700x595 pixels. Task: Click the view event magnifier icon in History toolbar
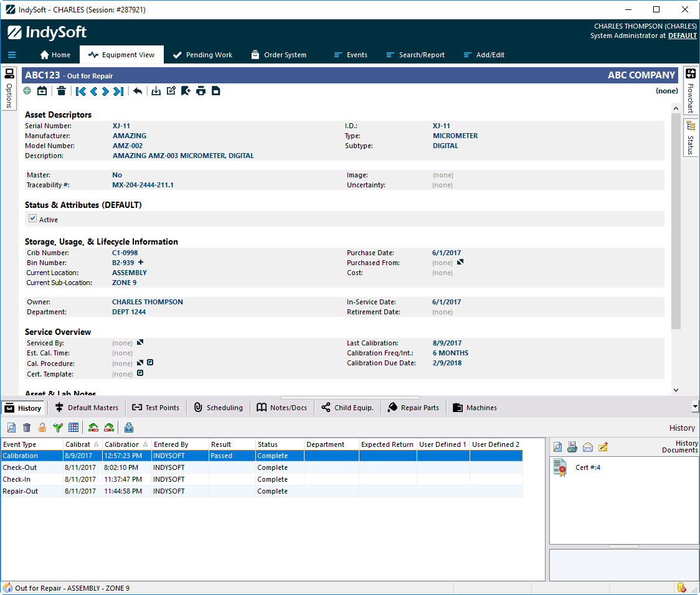click(11, 428)
